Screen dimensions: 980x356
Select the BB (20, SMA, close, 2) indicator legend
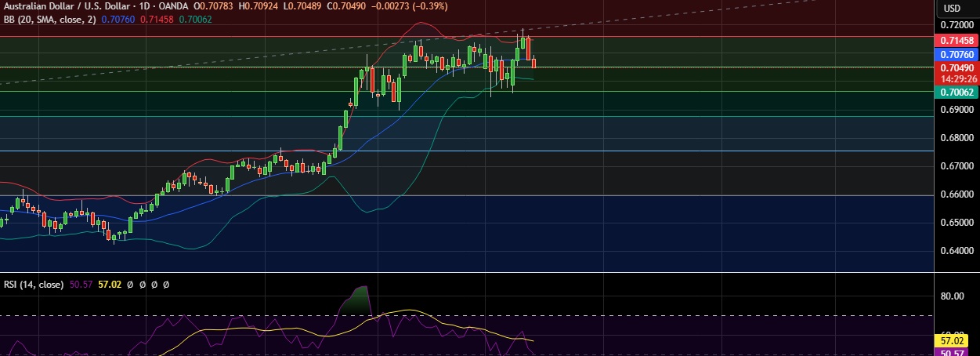pos(49,20)
